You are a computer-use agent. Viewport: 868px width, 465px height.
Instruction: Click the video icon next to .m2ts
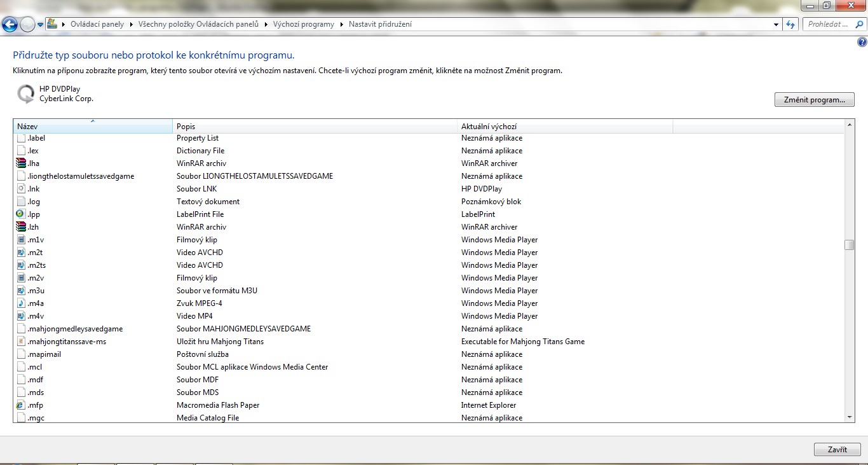20,265
